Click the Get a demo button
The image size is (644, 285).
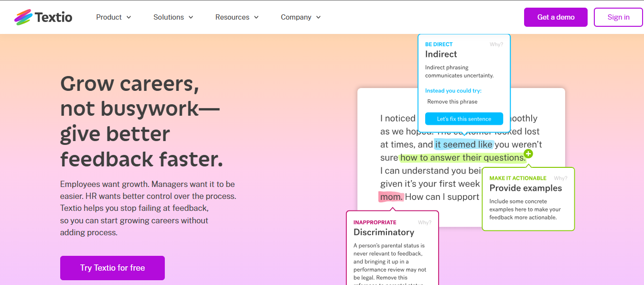point(556,17)
